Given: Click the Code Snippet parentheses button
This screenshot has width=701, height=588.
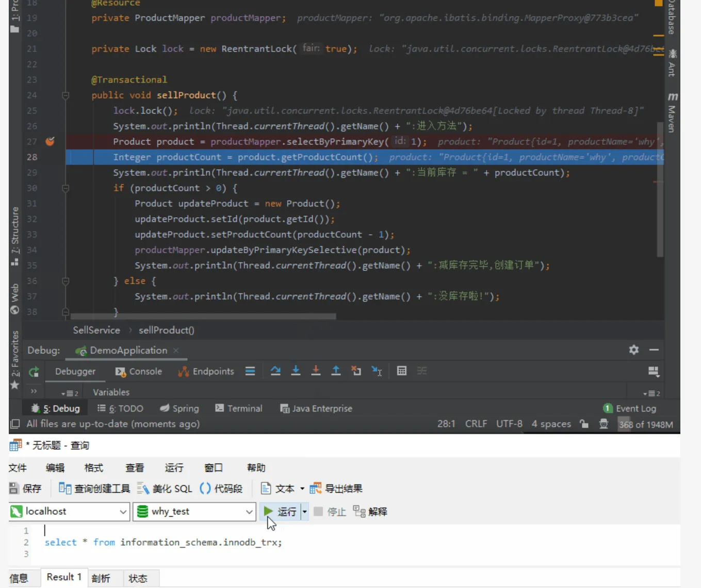Looking at the screenshot, I should 221,488.
